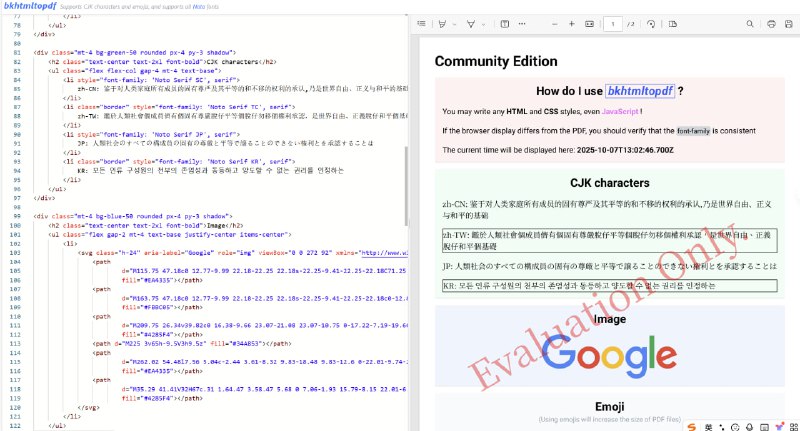Click the closing svg tag on line 120
This screenshot has width=800, height=431.
89,408
